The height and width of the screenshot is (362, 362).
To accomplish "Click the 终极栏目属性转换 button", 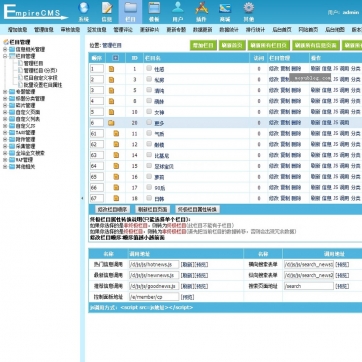I will click(197, 210).
